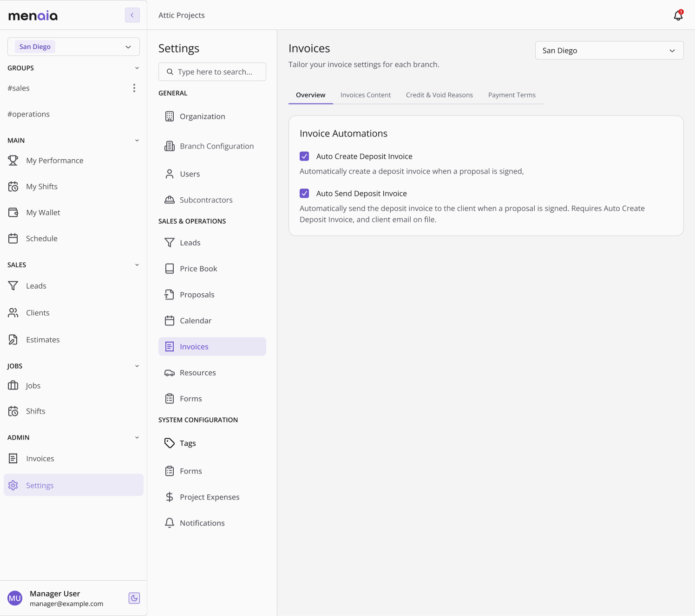Click manager@example.com email text
The height and width of the screenshot is (616, 695).
coord(66,604)
